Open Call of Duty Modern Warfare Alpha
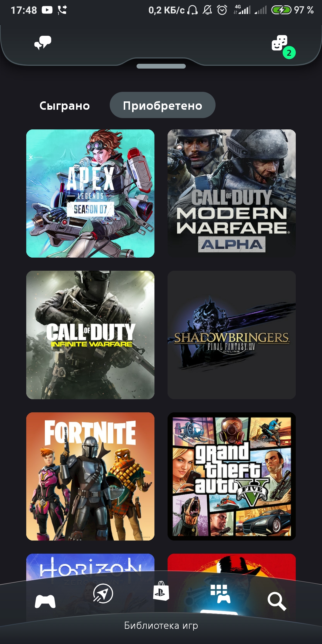This screenshot has width=322, height=644. [x=232, y=193]
